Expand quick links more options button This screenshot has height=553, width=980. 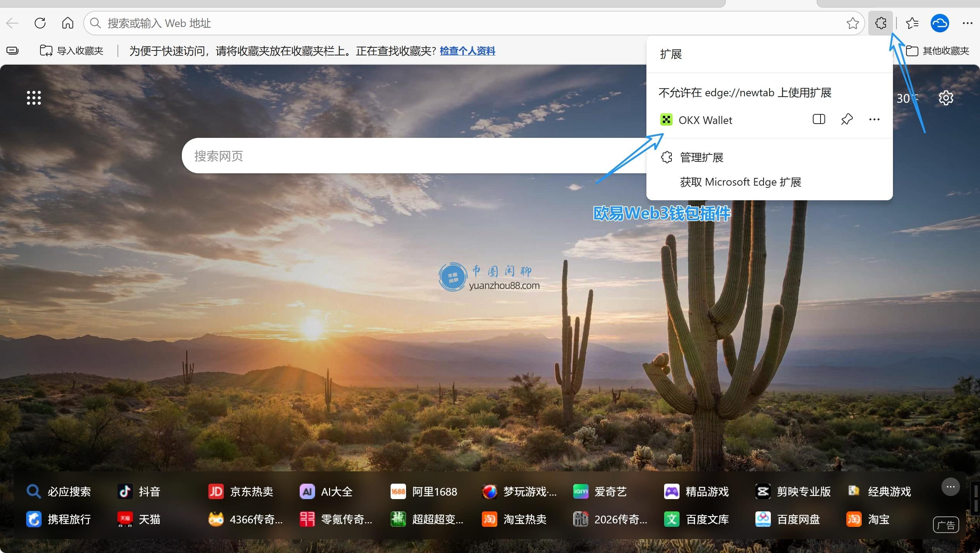[x=950, y=487]
